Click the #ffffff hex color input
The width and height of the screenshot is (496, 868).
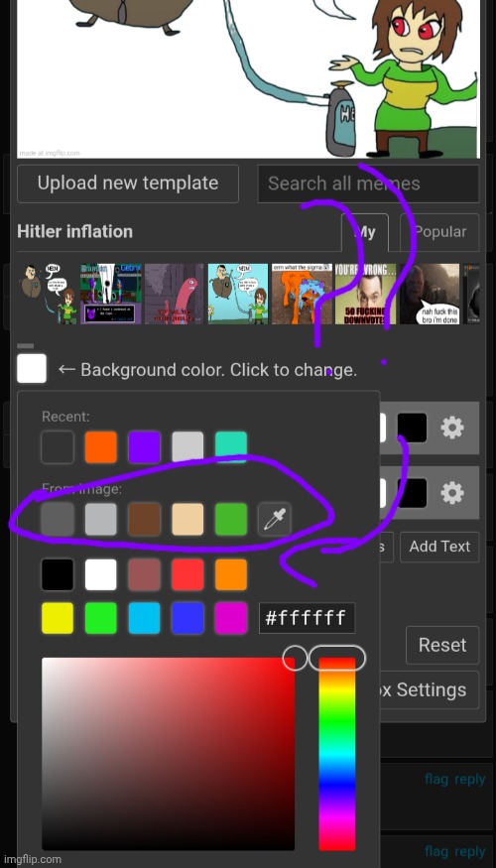tap(307, 618)
